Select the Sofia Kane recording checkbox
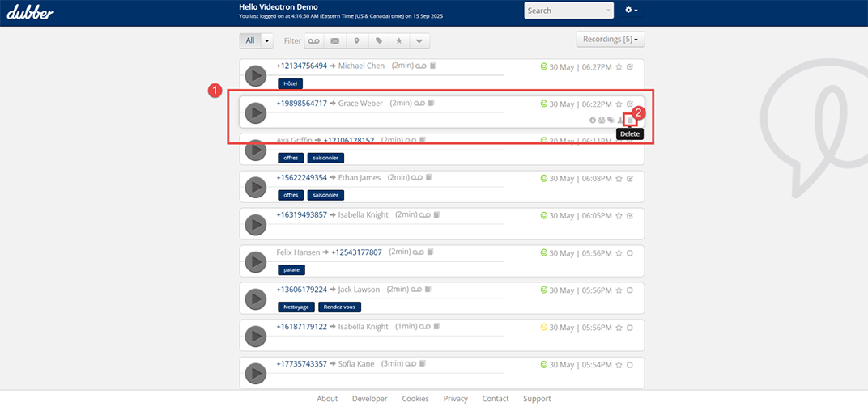The width and height of the screenshot is (868, 411). [x=630, y=365]
